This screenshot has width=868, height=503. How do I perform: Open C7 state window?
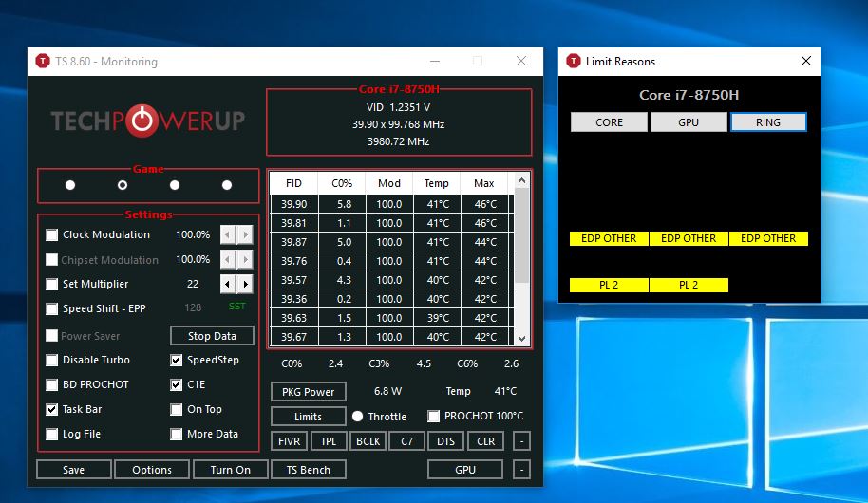coord(406,441)
